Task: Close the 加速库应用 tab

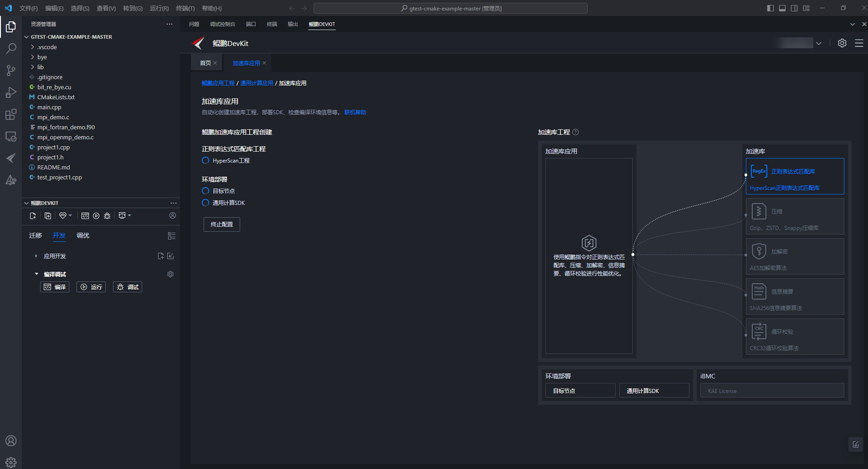Action: (x=264, y=63)
